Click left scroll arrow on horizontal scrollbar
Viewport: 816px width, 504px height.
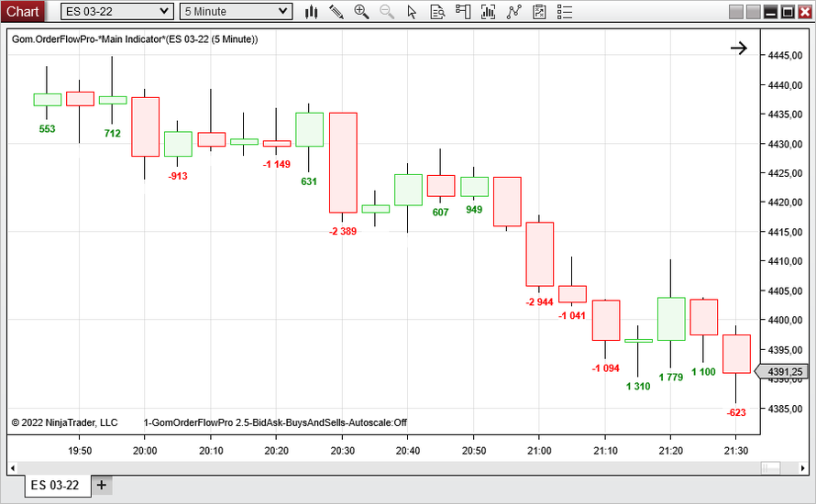click(13, 468)
